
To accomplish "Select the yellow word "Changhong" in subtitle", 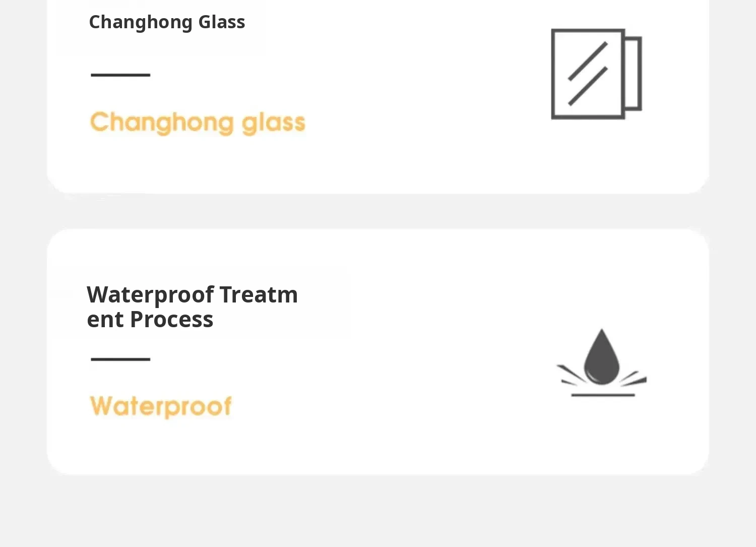I will click(162, 123).
